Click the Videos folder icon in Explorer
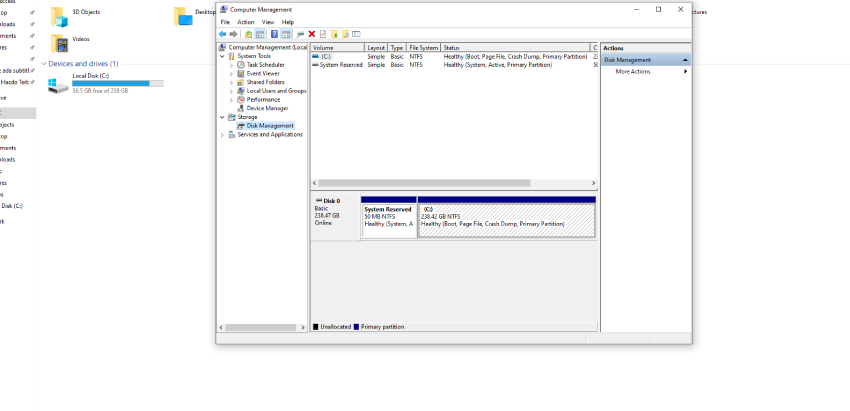The image size is (850, 411). 60,44
